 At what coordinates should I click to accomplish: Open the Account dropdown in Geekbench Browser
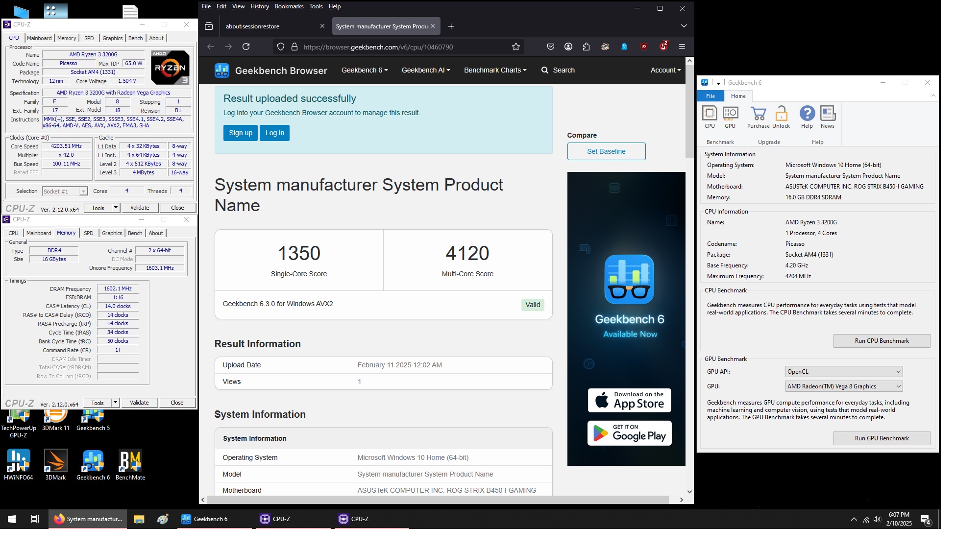pos(665,70)
